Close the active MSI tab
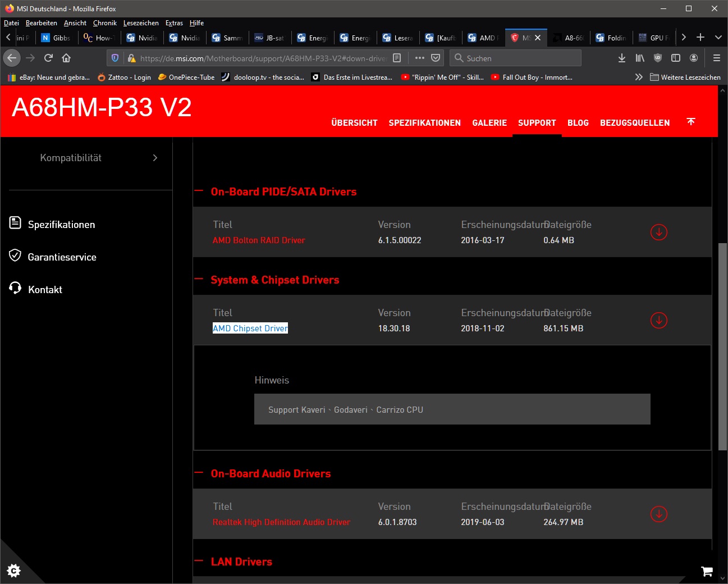 (538, 38)
